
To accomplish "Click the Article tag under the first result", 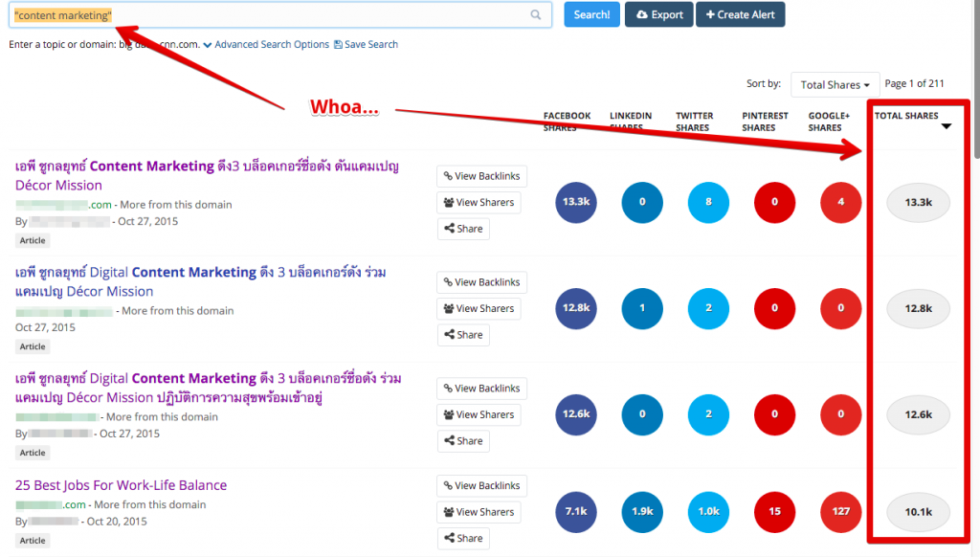I will pyautogui.click(x=33, y=240).
